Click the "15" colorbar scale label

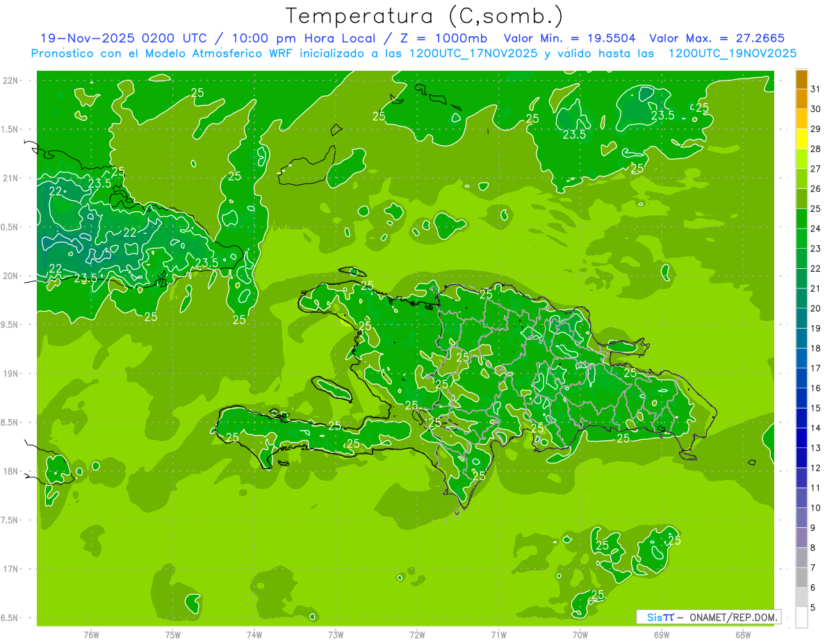816,408
